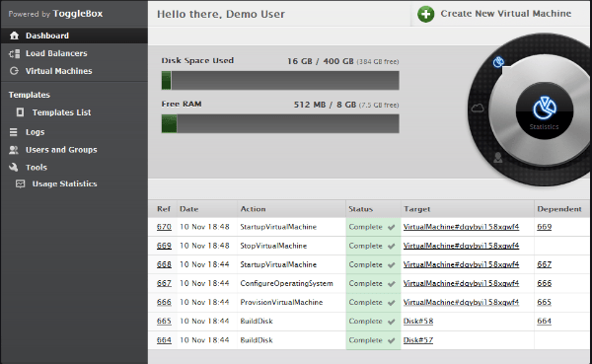Viewport: 592px width, 364px height.
Task: Open Usage Statistics in the sidebar
Action: pos(64,183)
